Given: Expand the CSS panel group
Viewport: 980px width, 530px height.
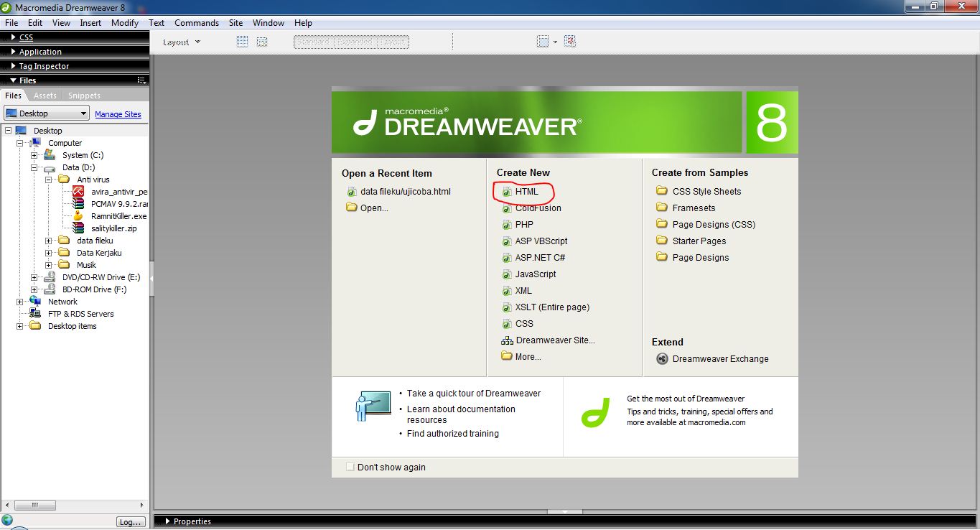Looking at the screenshot, I should pos(13,37).
